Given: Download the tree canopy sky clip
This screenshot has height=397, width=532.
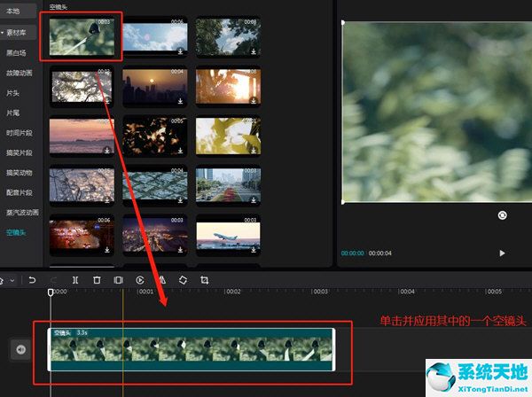Looking at the screenshot, I should (x=254, y=51).
